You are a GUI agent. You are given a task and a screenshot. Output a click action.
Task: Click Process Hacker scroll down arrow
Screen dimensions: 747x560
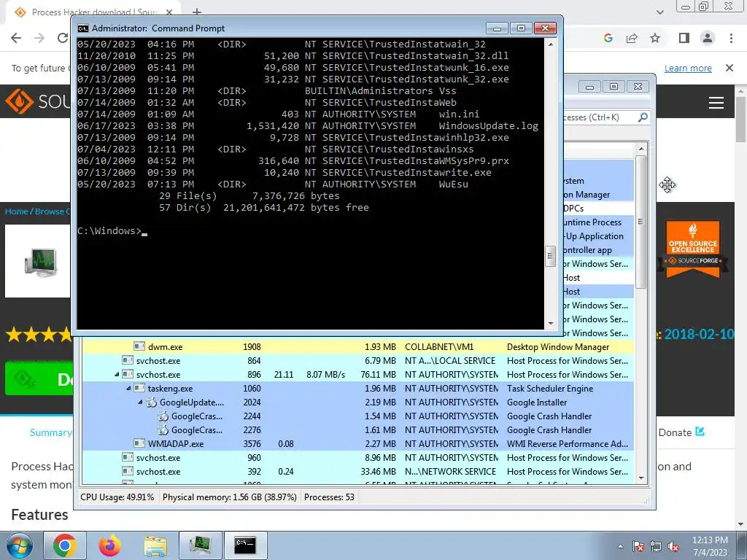(x=641, y=478)
